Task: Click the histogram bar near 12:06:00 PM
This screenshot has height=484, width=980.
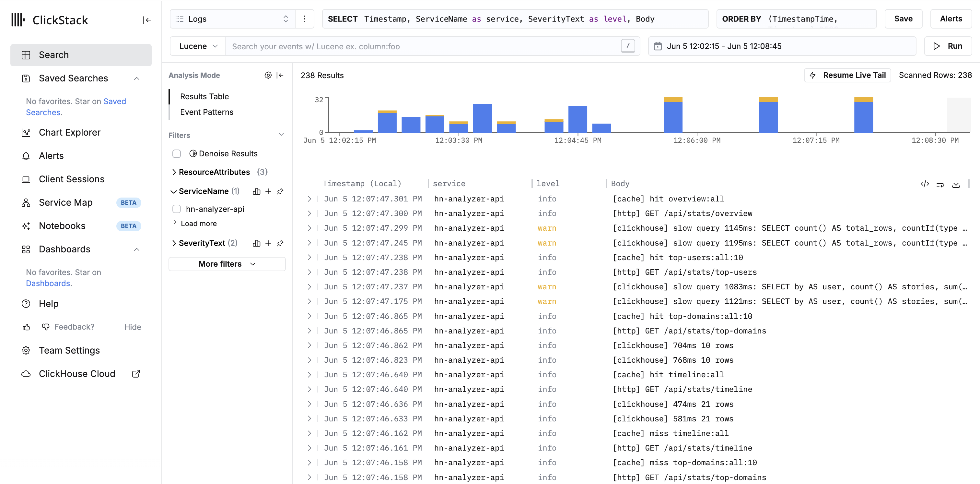Action: click(672, 115)
